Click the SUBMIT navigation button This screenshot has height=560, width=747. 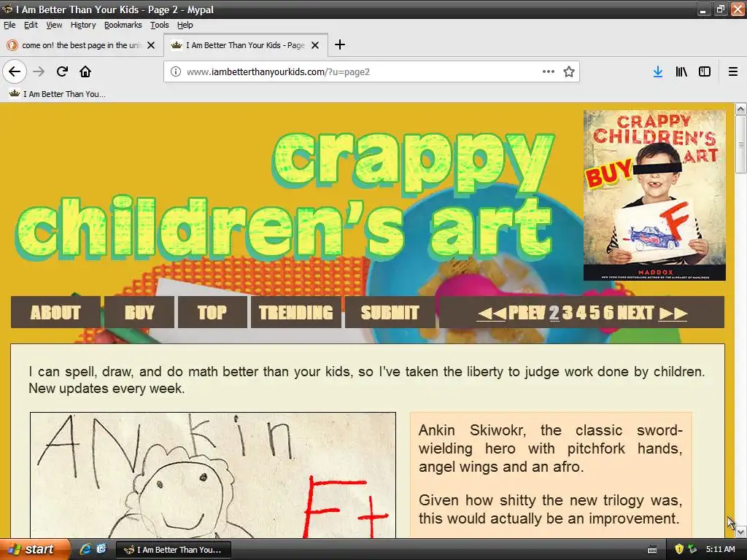point(390,312)
